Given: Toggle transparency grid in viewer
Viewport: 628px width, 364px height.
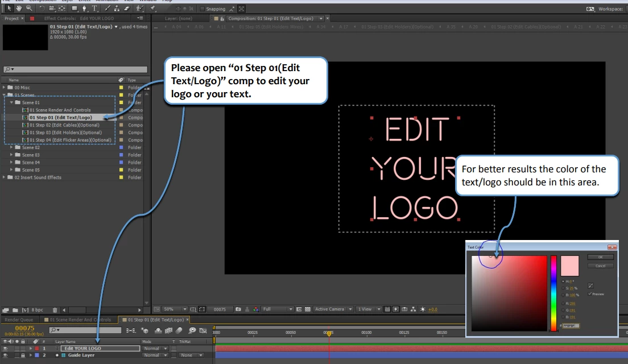Looking at the screenshot, I should click(x=308, y=309).
